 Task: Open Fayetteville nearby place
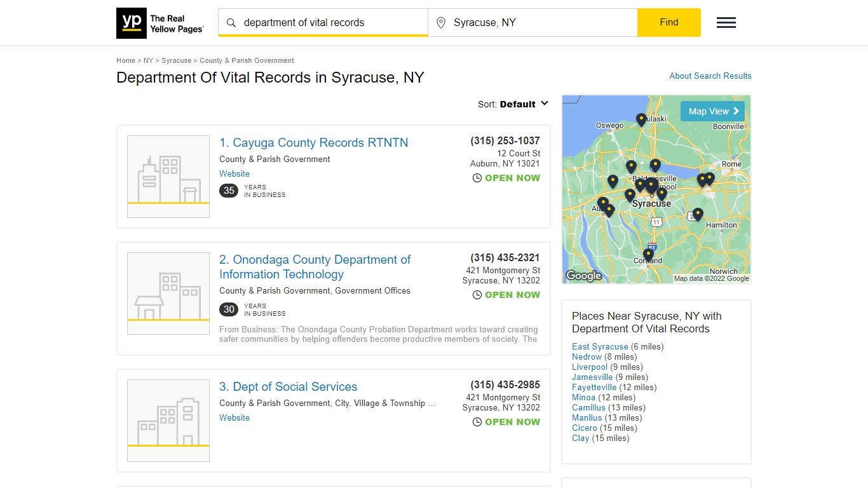[594, 387]
